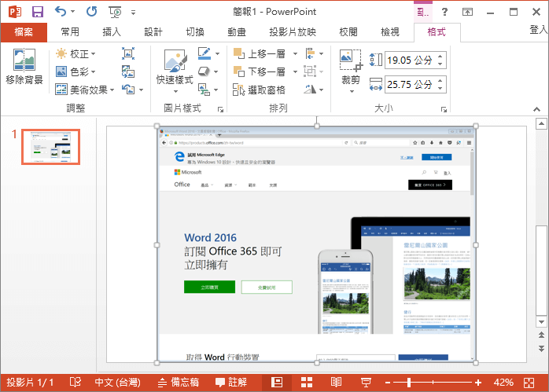Click the Reset Picture icon

pyautogui.click(x=128, y=90)
